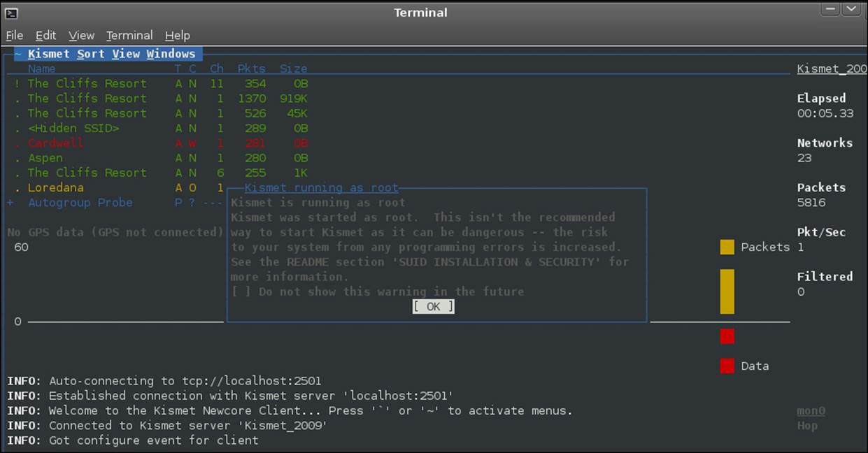This screenshot has height=453, width=868.
Task: Click the Packets count 5816
Action: click(811, 203)
